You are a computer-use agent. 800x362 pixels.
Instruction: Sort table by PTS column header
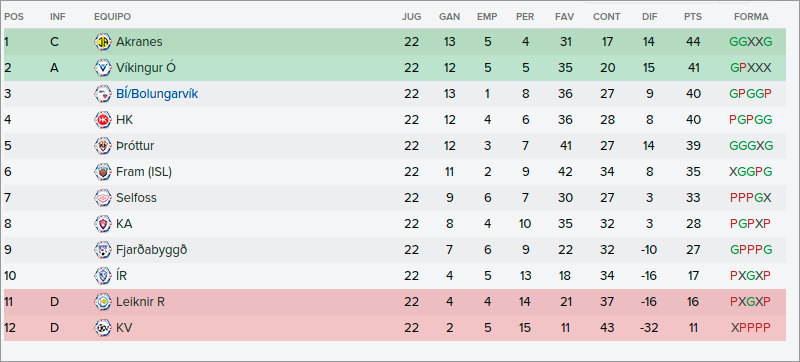[693, 17]
